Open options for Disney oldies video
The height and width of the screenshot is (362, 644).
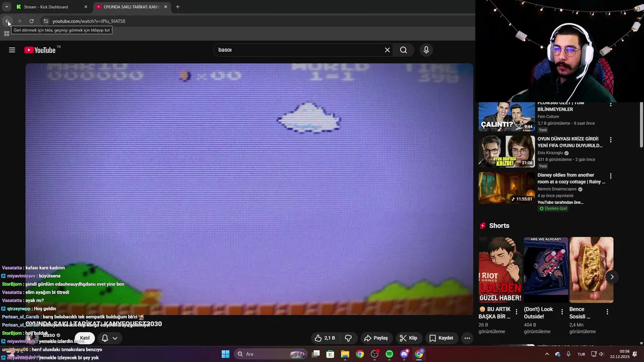(x=611, y=176)
